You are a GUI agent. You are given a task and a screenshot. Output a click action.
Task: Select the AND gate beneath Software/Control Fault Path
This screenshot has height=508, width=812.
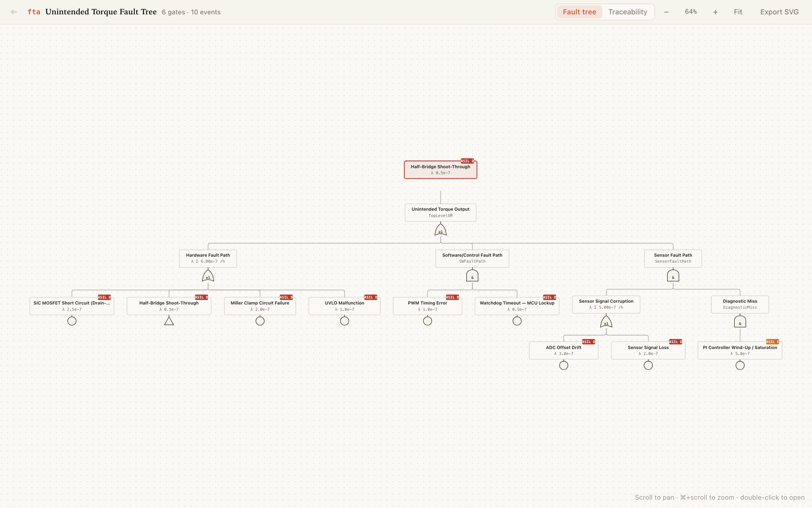(x=472, y=276)
